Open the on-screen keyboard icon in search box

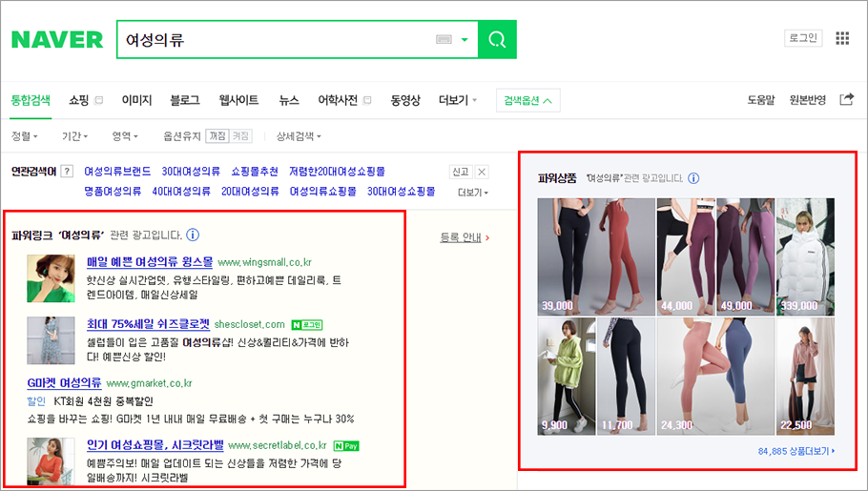coord(444,39)
